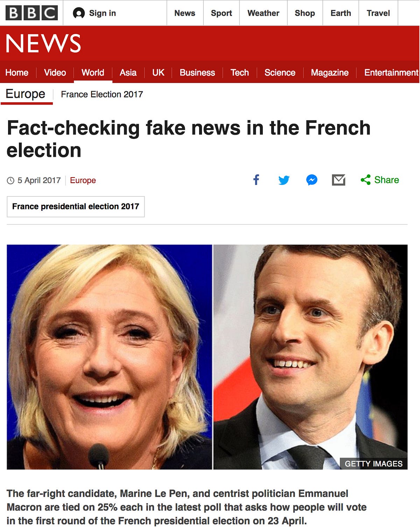Click the NEWS banner logo
This screenshot has height=529, width=420.
pyautogui.click(x=43, y=44)
